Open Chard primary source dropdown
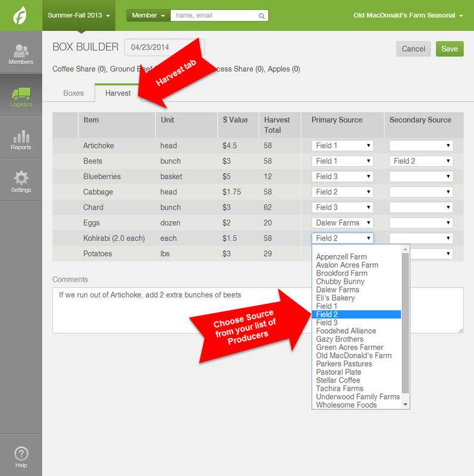 pos(343,207)
